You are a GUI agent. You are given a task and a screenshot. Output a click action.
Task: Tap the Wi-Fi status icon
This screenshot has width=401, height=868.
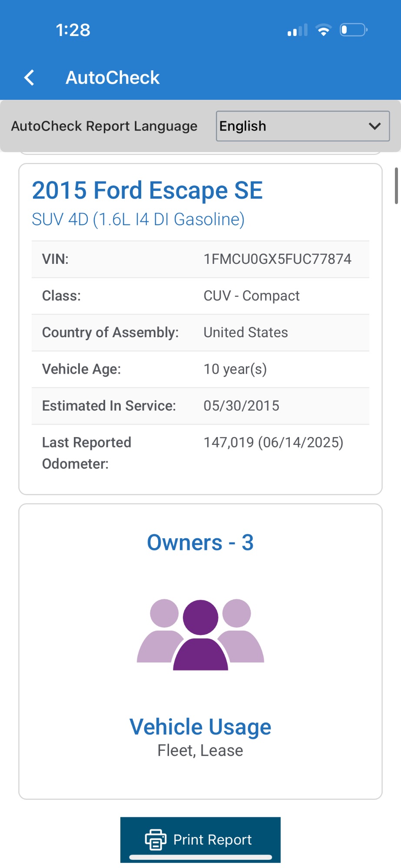(x=323, y=30)
